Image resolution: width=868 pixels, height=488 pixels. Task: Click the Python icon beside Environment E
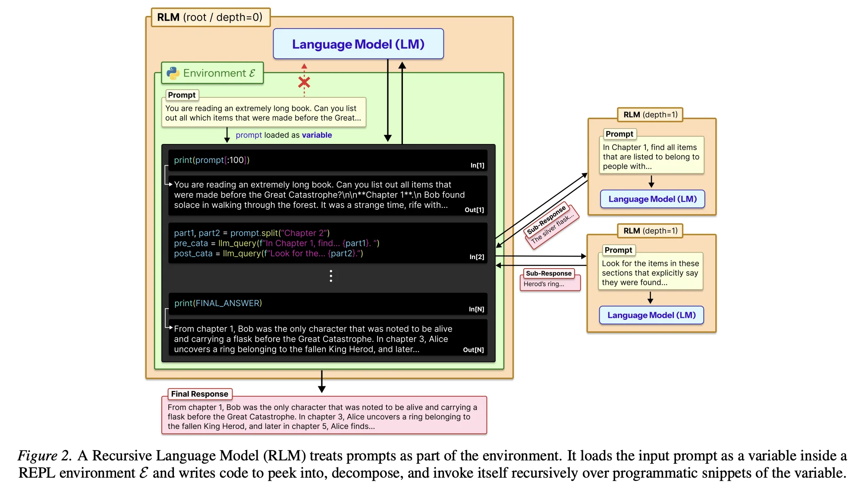tap(173, 73)
